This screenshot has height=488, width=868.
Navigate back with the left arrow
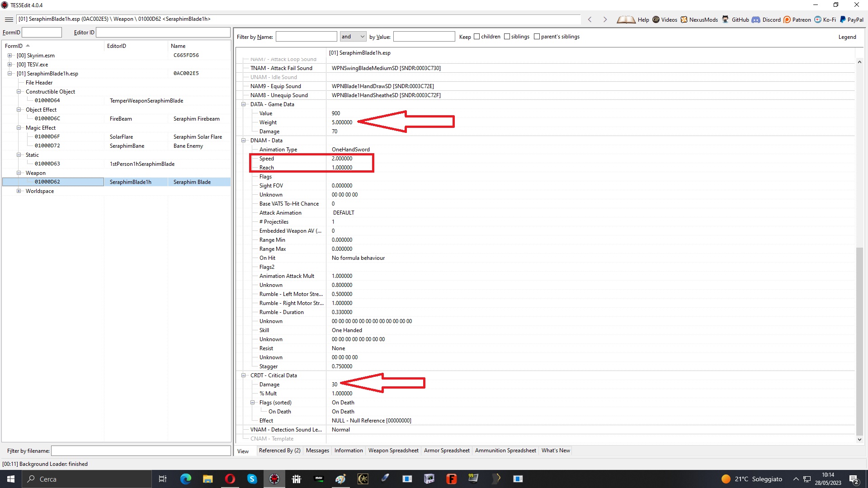tap(590, 19)
